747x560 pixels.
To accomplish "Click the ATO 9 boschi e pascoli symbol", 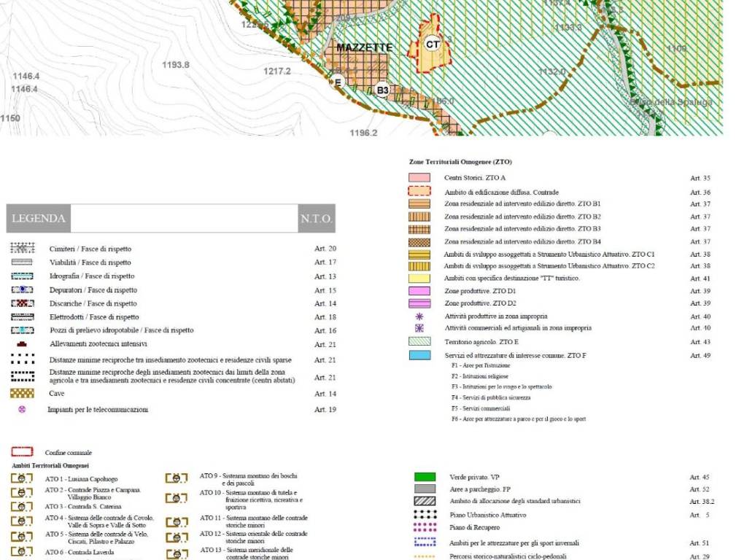I will [x=177, y=478].
